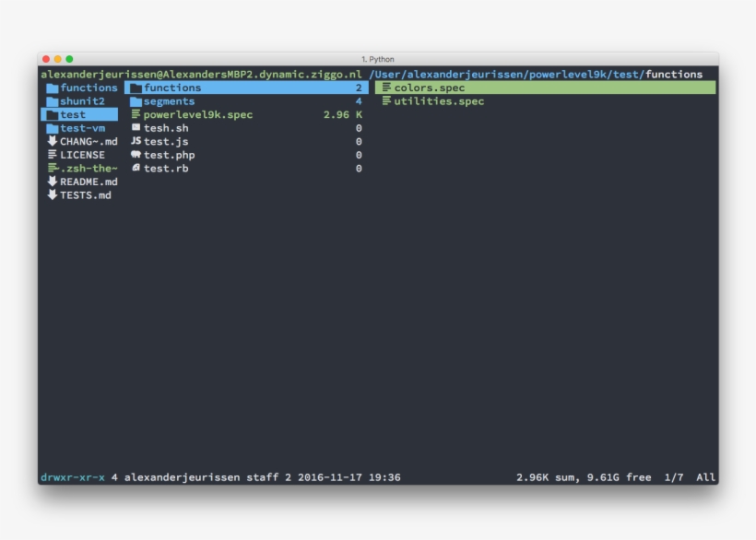Click the text file icon beside LICENSE
This screenshot has height=540, width=756.
pos(53,155)
